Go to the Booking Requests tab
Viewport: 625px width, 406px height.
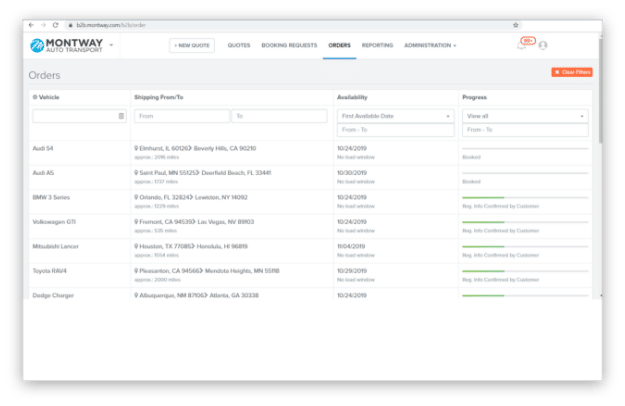(x=289, y=45)
